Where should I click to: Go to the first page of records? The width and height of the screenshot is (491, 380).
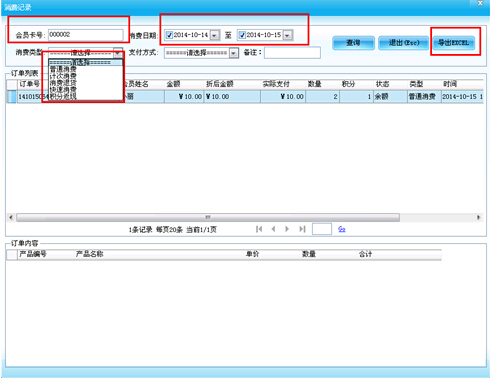(x=259, y=229)
